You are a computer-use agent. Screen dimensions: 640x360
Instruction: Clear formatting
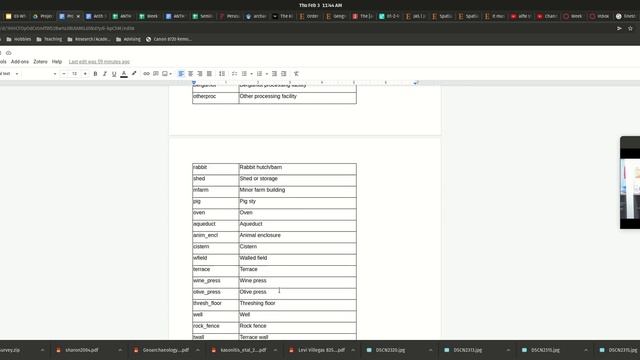tap(296, 74)
